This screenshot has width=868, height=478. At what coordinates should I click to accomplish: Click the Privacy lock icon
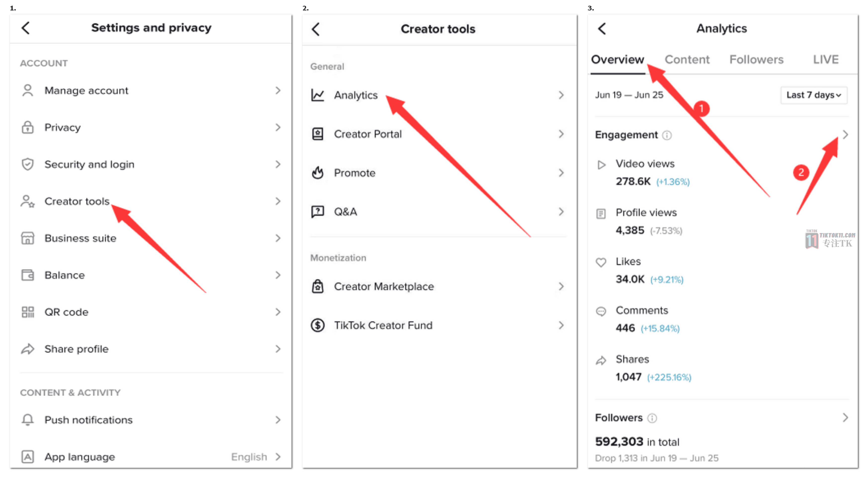[x=28, y=127]
